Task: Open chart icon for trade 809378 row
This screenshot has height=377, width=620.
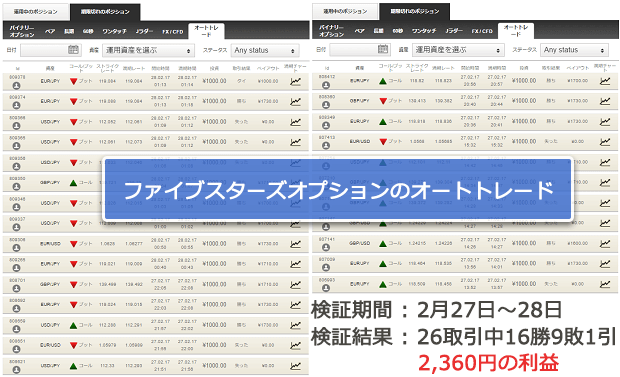Action: click(x=295, y=81)
